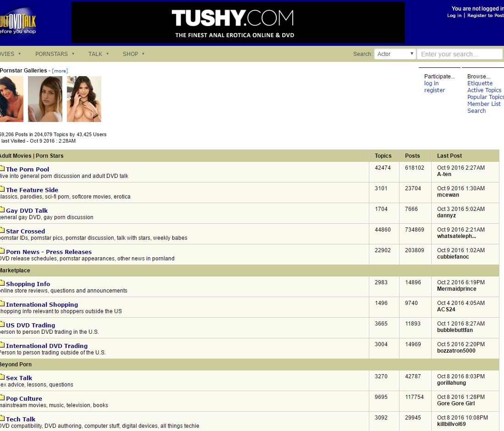This screenshot has height=431, width=504.
Task: Click the Beyond Porn section heading
Action: point(16,365)
